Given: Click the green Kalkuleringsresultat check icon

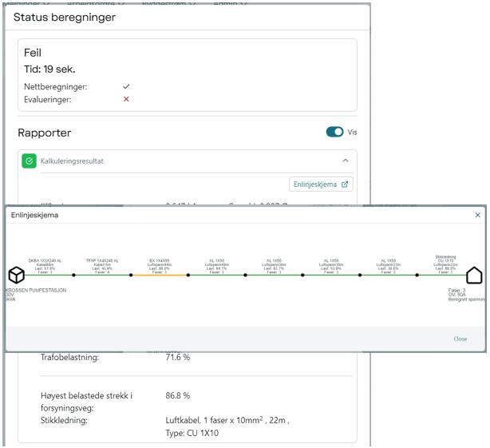Looking at the screenshot, I should pyautogui.click(x=29, y=161).
